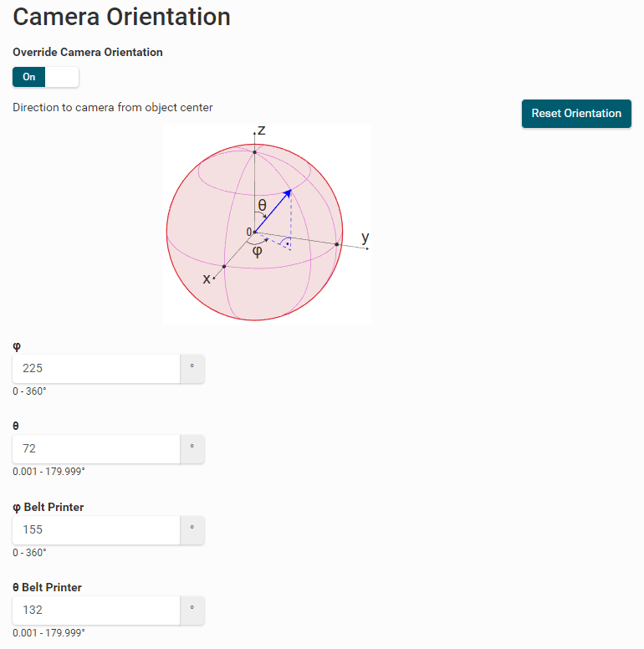
Task: Click the Reset Orientation button
Action: [576, 114]
